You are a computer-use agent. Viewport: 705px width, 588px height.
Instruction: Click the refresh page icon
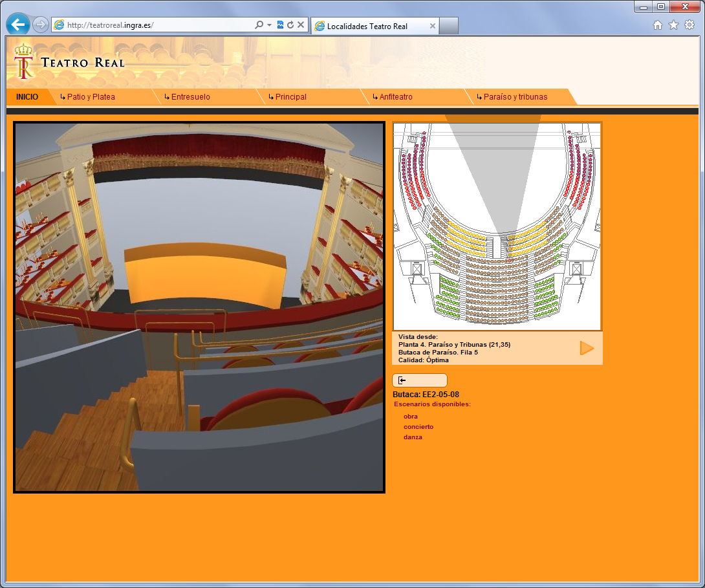point(290,25)
